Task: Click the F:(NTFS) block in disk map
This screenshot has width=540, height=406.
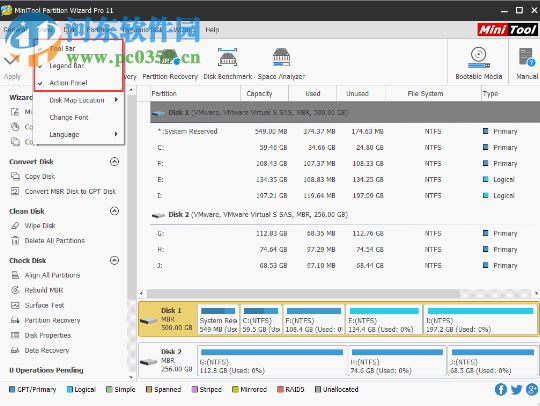Action: [314, 320]
